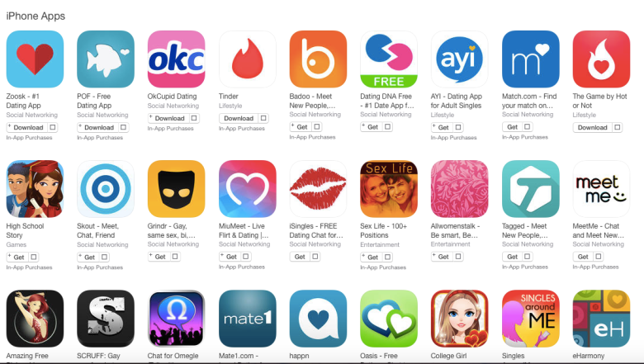Open the Tinder flame app icon

point(247,59)
